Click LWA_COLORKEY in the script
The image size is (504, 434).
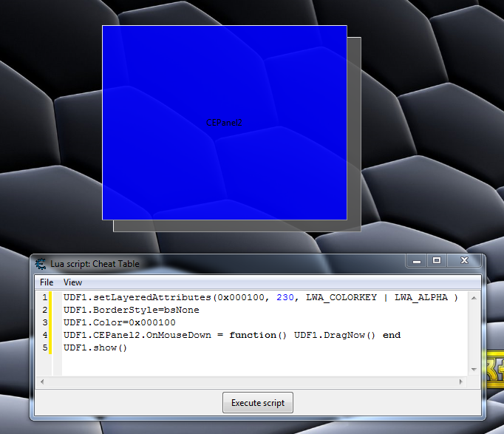tap(341, 298)
